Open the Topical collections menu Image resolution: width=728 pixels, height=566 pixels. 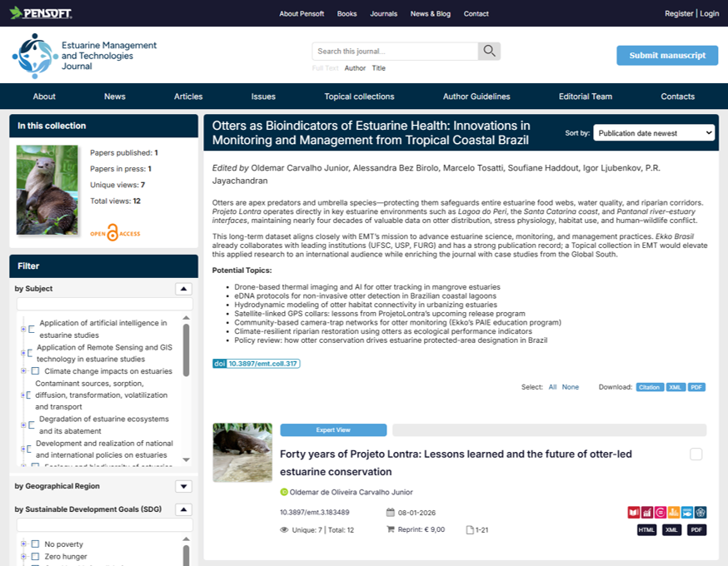pyautogui.click(x=359, y=97)
